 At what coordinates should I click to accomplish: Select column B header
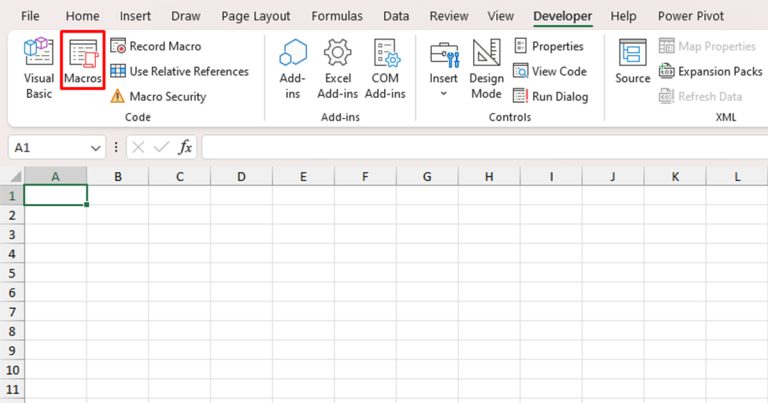coord(118,177)
